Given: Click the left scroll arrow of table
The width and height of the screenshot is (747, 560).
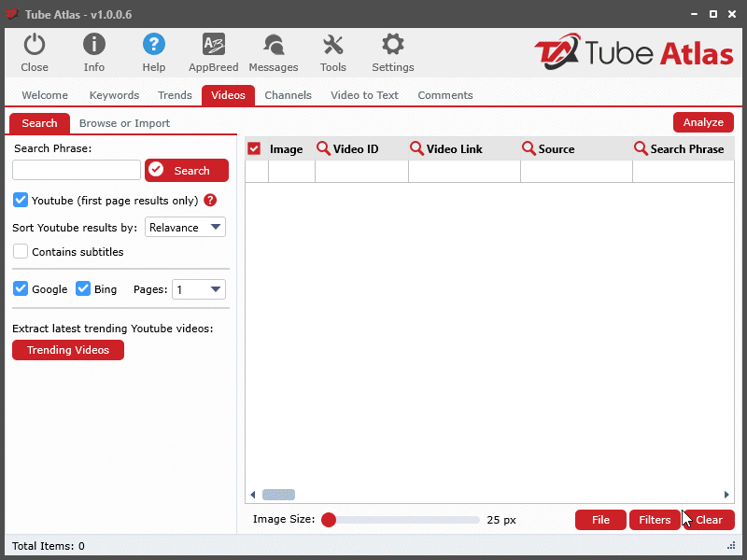Looking at the screenshot, I should click(x=253, y=495).
